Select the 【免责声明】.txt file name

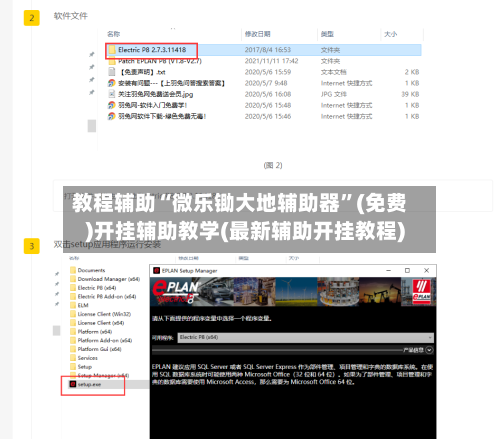coord(142,72)
